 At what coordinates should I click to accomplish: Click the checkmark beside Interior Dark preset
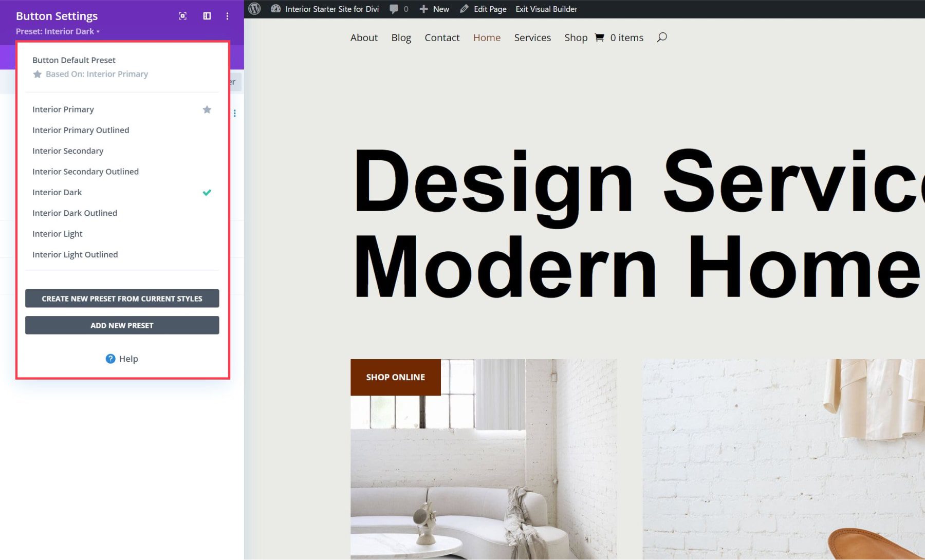(207, 193)
